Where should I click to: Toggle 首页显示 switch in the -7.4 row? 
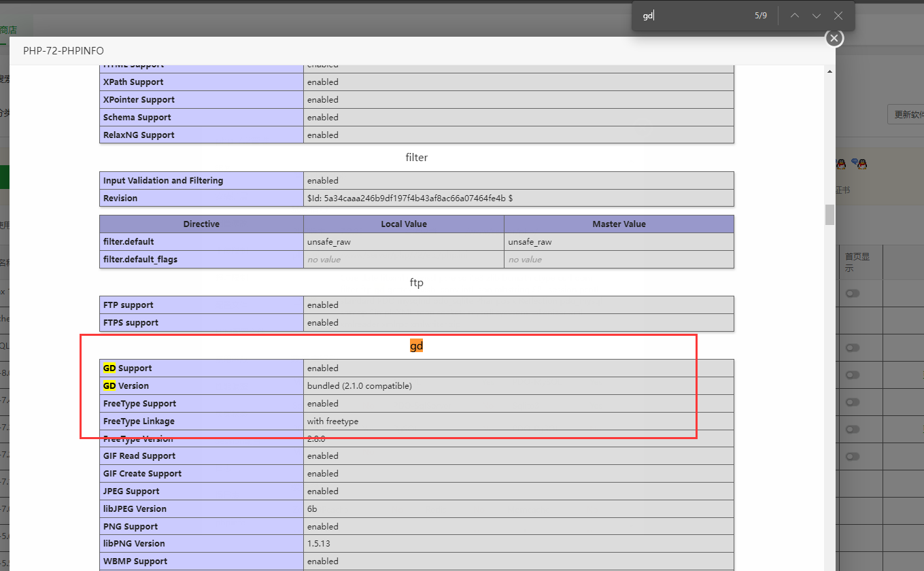point(852,402)
